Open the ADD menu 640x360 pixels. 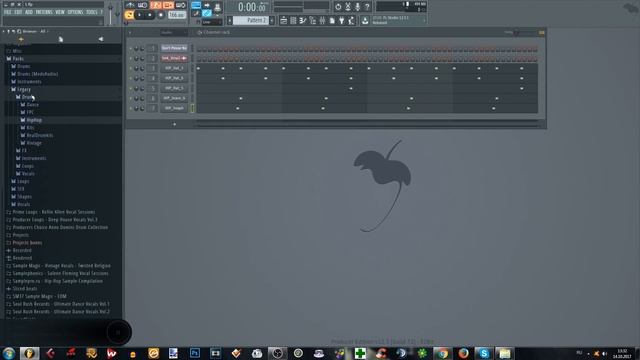pos(29,12)
